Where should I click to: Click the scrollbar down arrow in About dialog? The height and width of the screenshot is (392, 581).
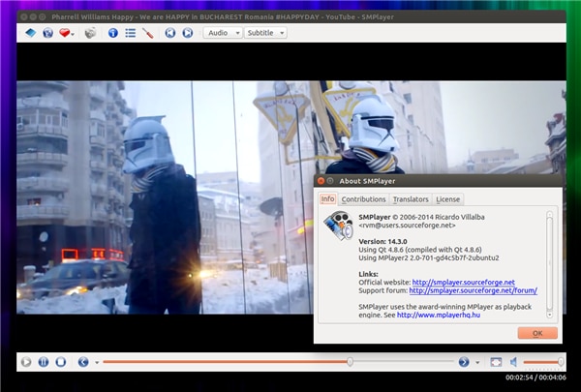point(549,315)
